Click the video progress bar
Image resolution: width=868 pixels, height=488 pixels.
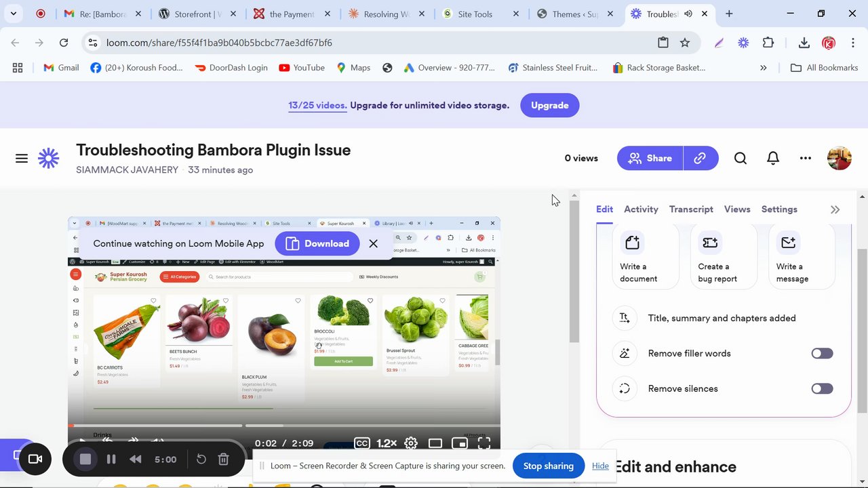[x=284, y=426]
